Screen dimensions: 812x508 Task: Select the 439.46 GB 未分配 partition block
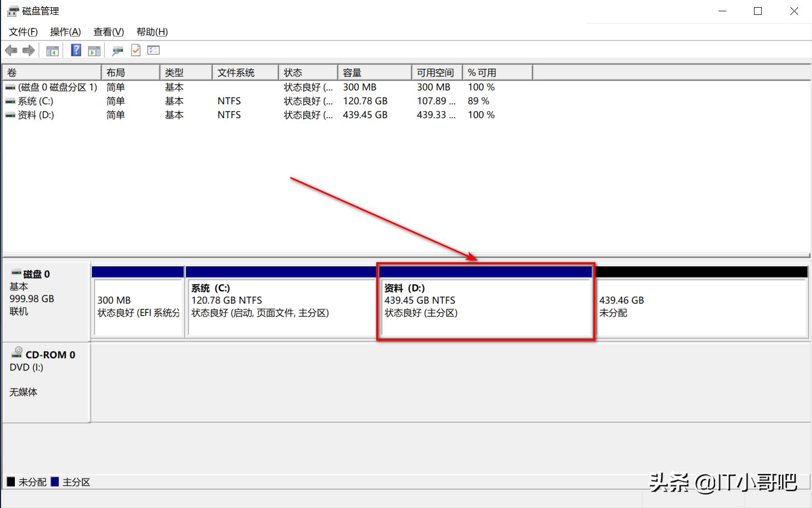pos(701,306)
